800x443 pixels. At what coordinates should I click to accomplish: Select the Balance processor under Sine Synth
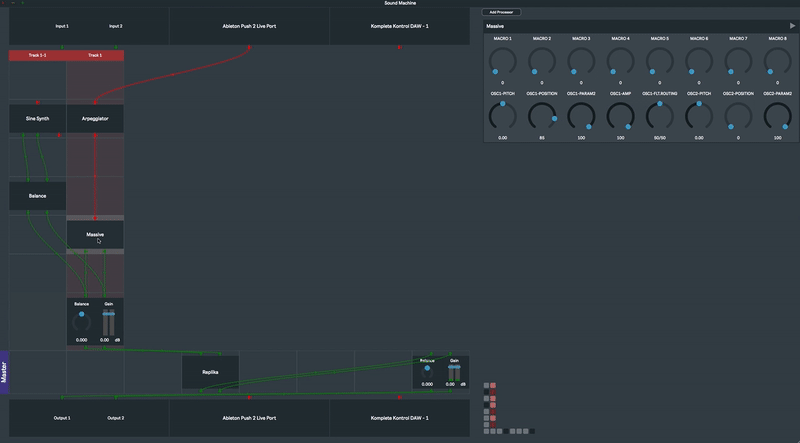[37, 196]
